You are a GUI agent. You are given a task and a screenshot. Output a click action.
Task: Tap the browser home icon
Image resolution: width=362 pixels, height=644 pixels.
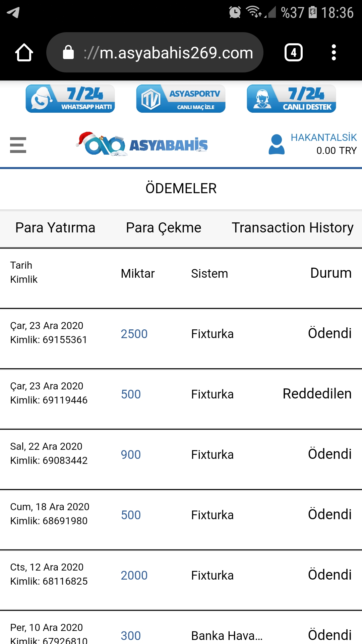24,52
